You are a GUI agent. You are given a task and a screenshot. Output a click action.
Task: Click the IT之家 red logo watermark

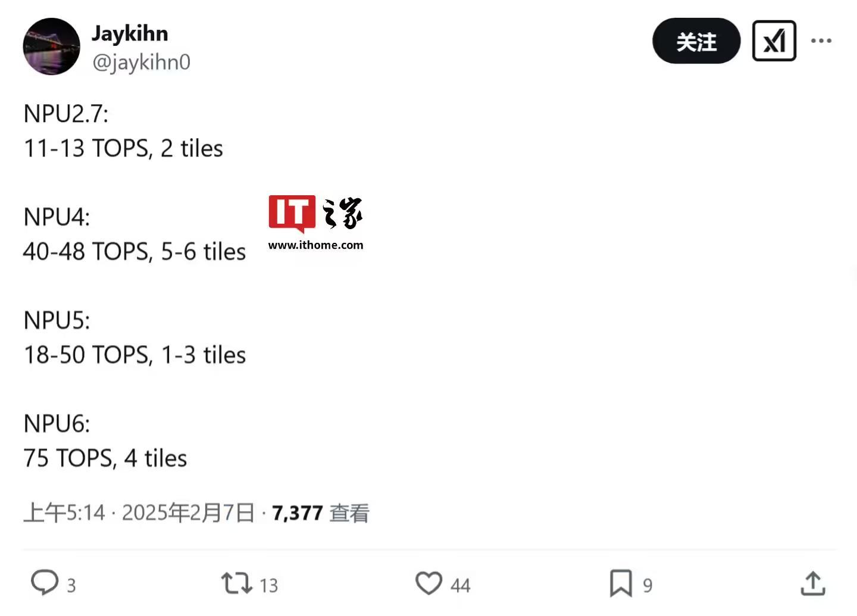click(292, 213)
